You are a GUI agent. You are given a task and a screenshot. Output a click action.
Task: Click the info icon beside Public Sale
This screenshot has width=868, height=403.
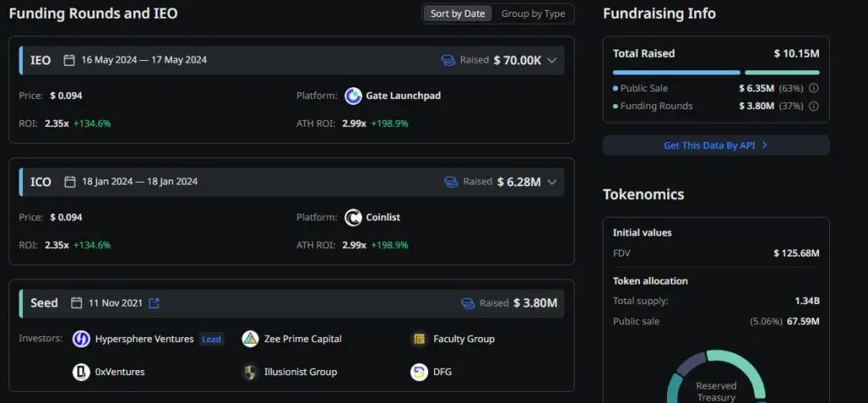tap(814, 88)
